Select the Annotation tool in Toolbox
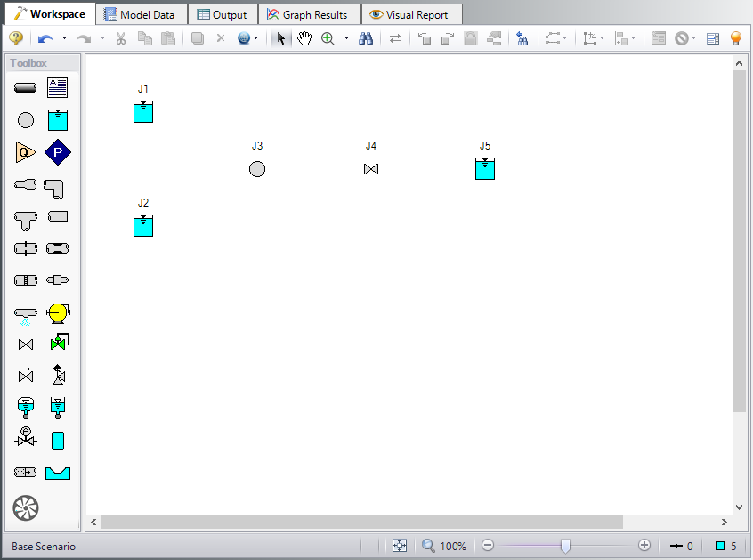Image resolution: width=753 pixels, height=560 pixels. [58, 87]
